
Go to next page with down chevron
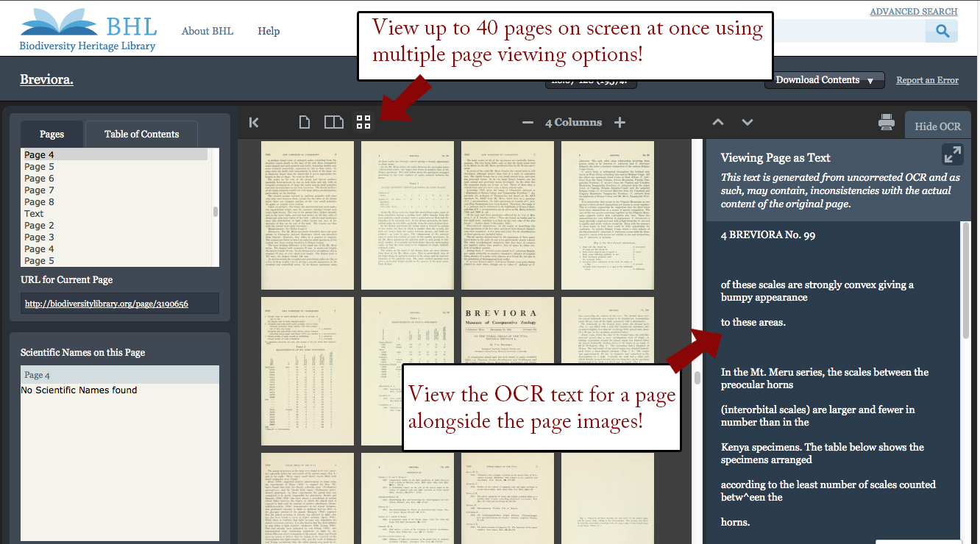click(x=748, y=123)
